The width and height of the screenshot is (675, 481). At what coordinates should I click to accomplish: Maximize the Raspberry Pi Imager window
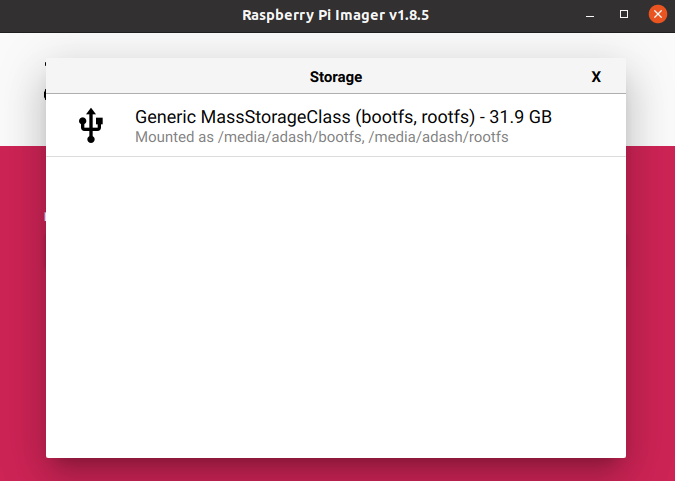624,15
